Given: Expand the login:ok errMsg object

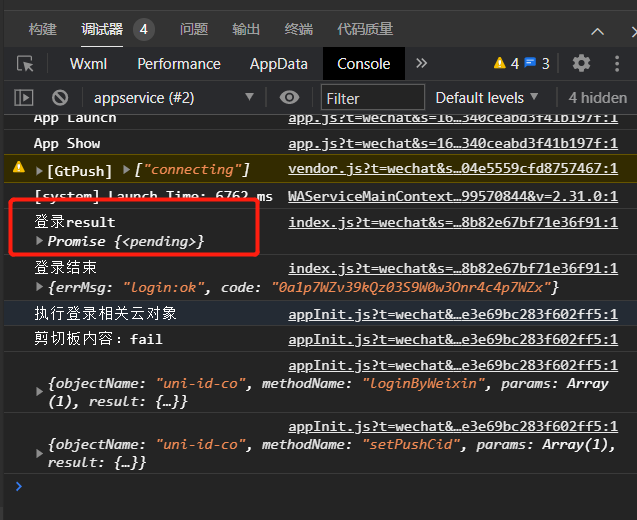Looking at the screenshot, I should 40,288.
